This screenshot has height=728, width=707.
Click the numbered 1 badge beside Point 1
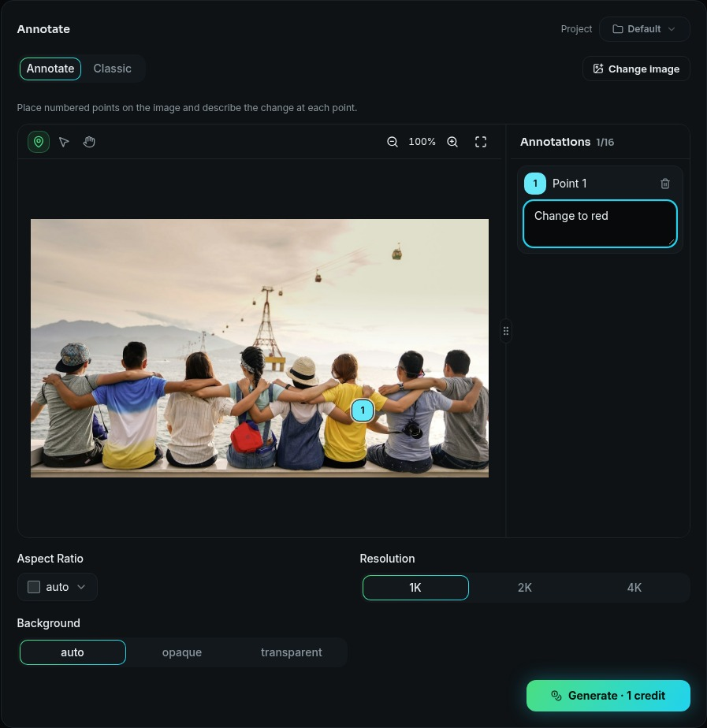coord(535,184)
